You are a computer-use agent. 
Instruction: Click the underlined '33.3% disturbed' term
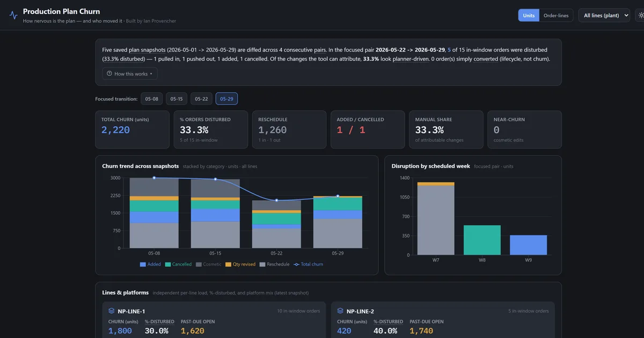[123, 59]
